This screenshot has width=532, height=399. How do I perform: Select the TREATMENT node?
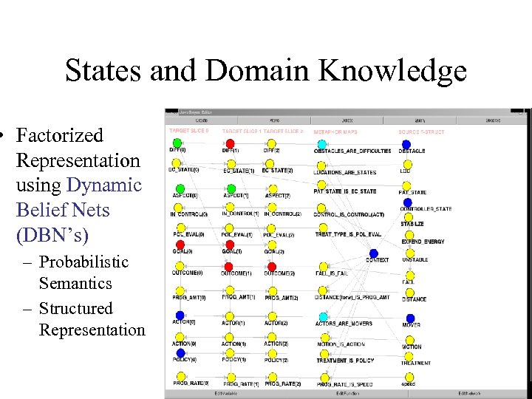tap(409, 356)
